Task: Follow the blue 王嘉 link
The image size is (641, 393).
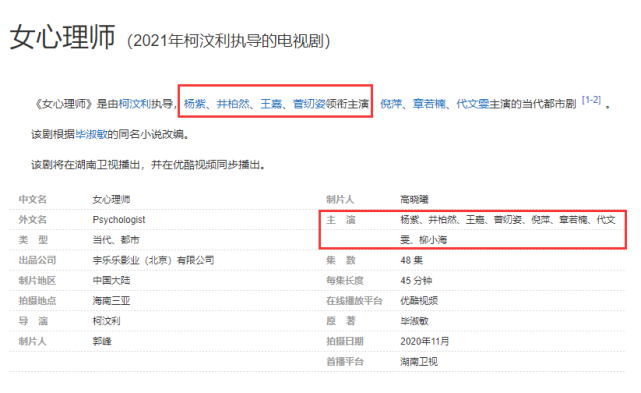Action: [x=271, y=104]
